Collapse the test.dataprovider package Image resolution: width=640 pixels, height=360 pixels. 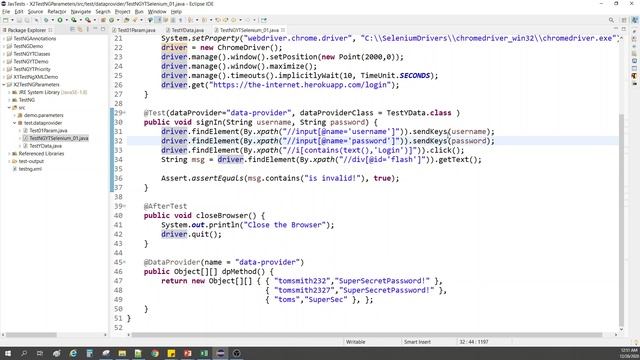click(15, 123)
